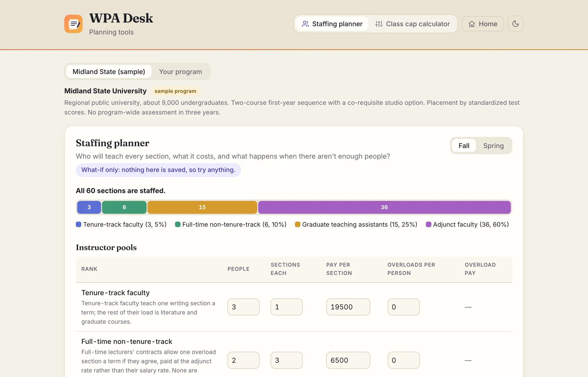This screenshot has width=588, height=377.
Task: Switch to Your program tab
Action: point(181,71)
